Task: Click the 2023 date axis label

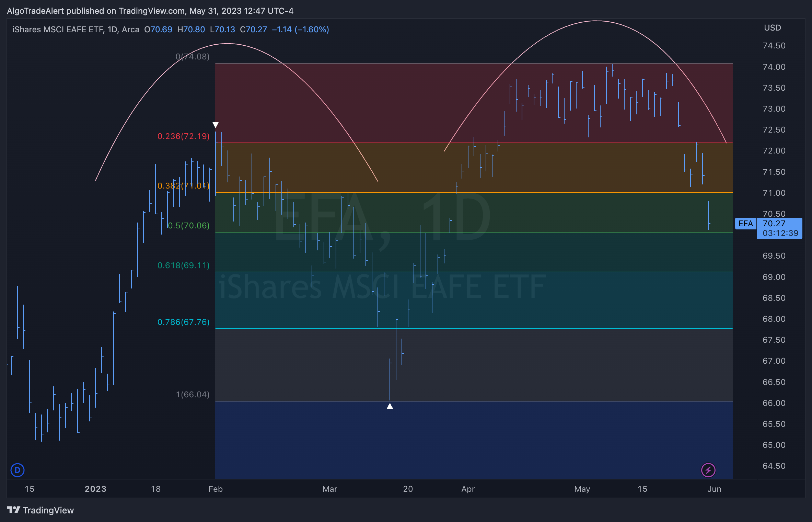Action: (96, 489)
